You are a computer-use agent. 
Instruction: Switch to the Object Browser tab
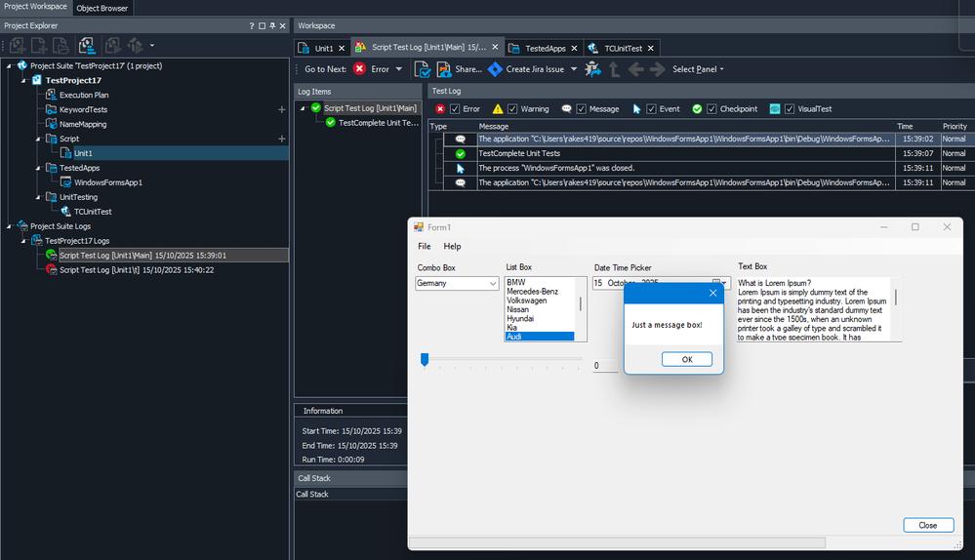tap(102, 8)
